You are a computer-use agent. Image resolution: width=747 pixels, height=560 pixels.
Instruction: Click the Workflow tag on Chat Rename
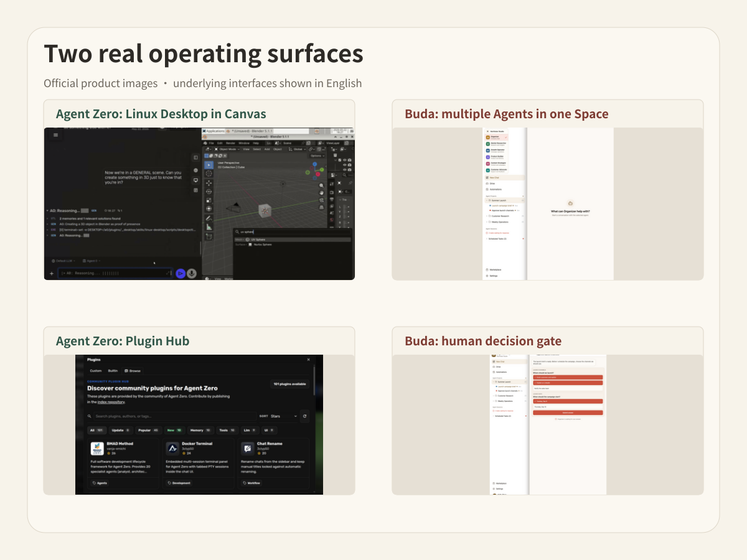[251, 483]
